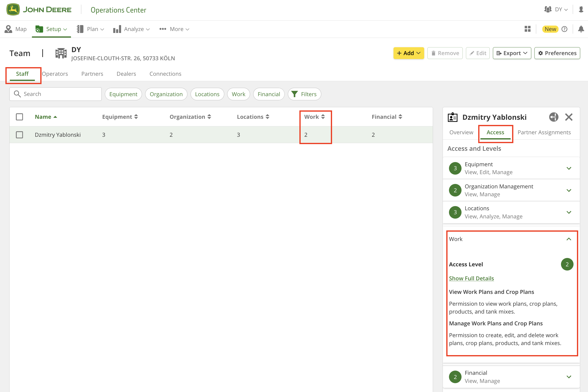The height and width of the screenshot is (392, 588).
Task: Open the apps grid icon
Action: 527,29
